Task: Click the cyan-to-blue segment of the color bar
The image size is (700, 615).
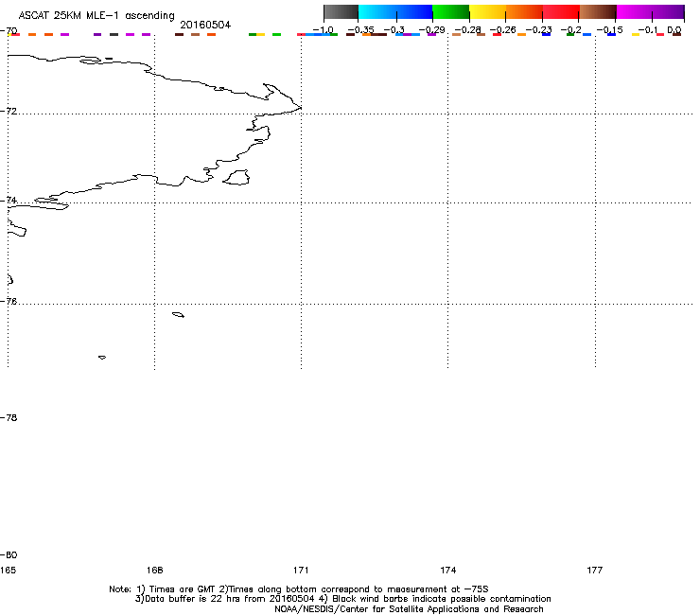Action: [395, 12]
